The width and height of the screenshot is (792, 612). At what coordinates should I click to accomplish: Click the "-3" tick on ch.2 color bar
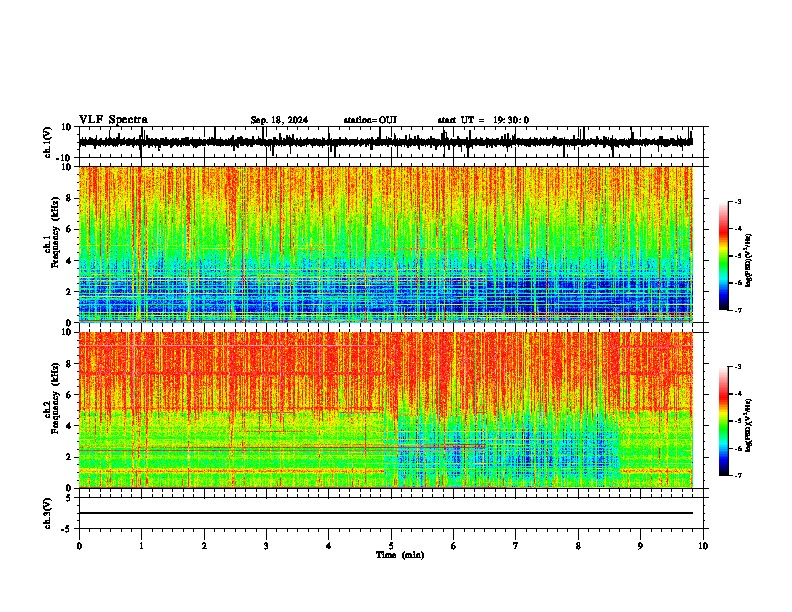click(x=738, y=367)
